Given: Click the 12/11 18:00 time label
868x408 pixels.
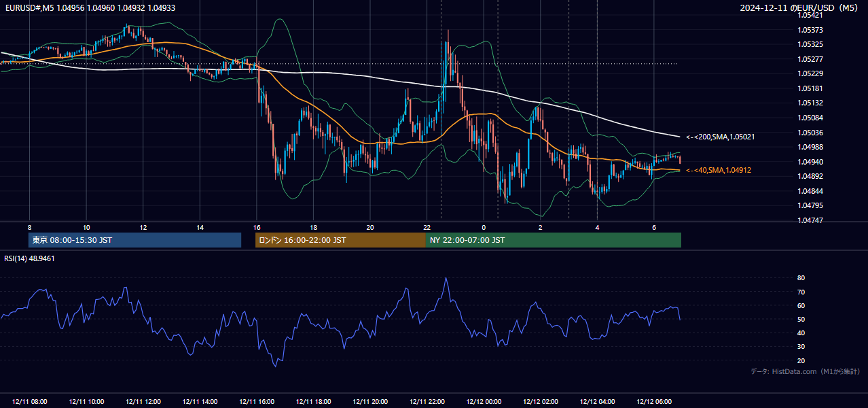Looking at the screenshot, I should point(313,402).
